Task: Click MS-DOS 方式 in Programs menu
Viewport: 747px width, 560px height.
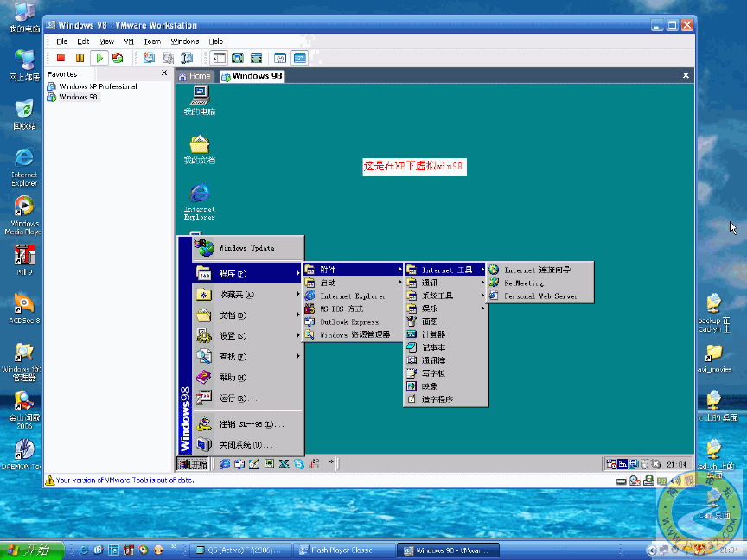Action: 353,309
